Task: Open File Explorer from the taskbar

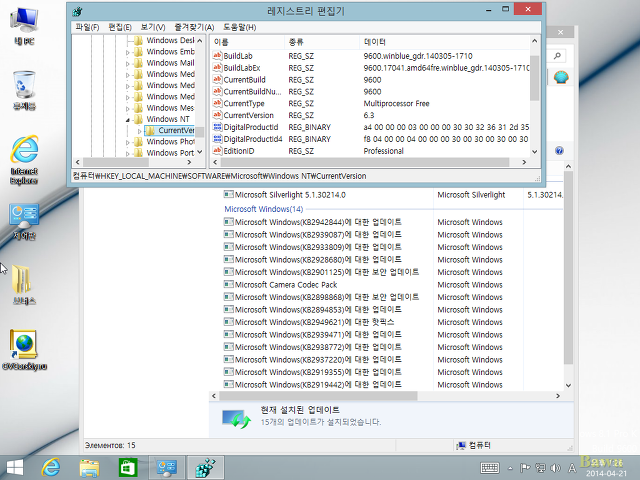Action: tap(89, 467)
